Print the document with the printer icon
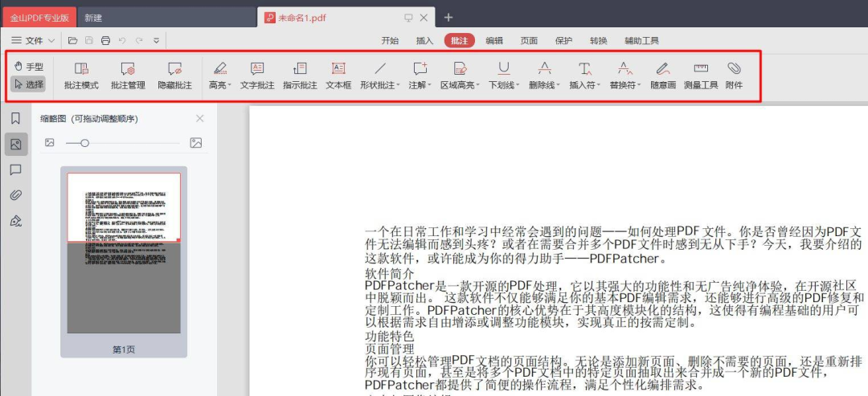 click(x=105, y=40)
